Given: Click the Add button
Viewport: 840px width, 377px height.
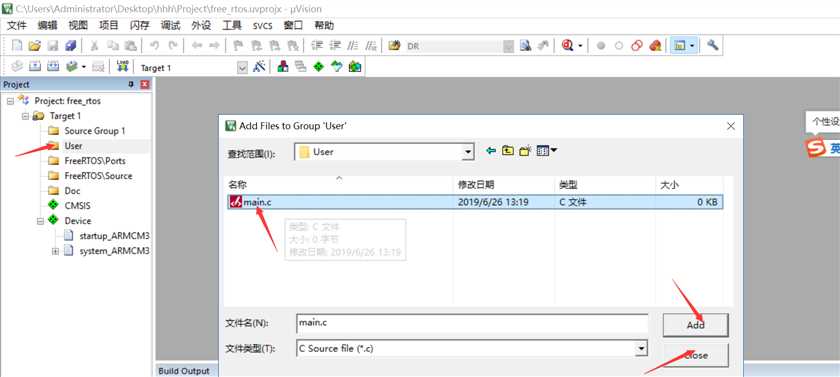Looking at the screenshot, I should click(x=695, y=325).
